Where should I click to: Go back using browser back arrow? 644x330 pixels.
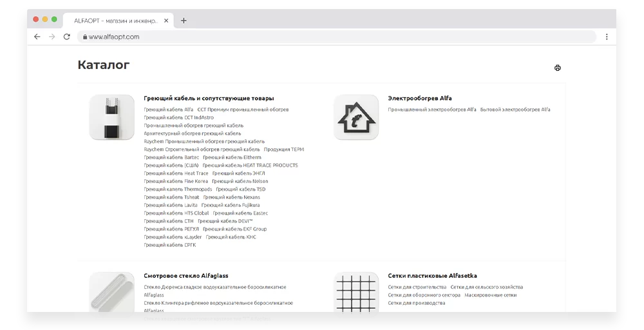pyautogui.click(x=37, y=37)
